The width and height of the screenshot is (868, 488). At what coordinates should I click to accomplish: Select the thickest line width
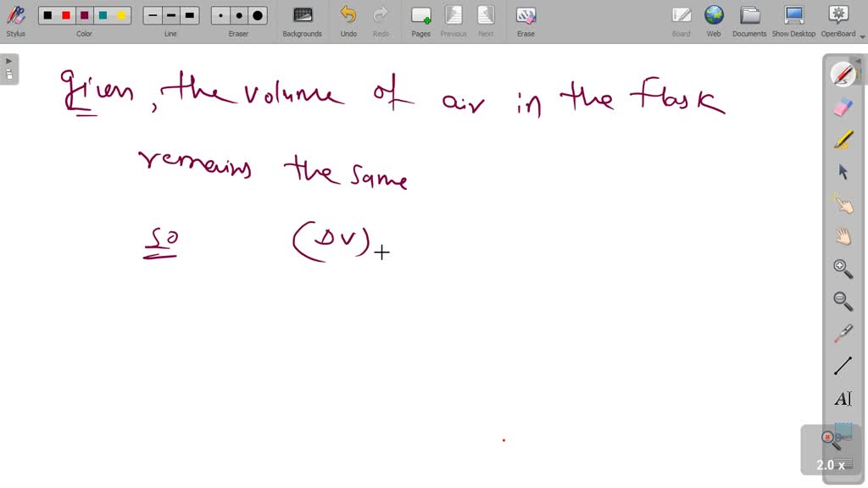189,15
